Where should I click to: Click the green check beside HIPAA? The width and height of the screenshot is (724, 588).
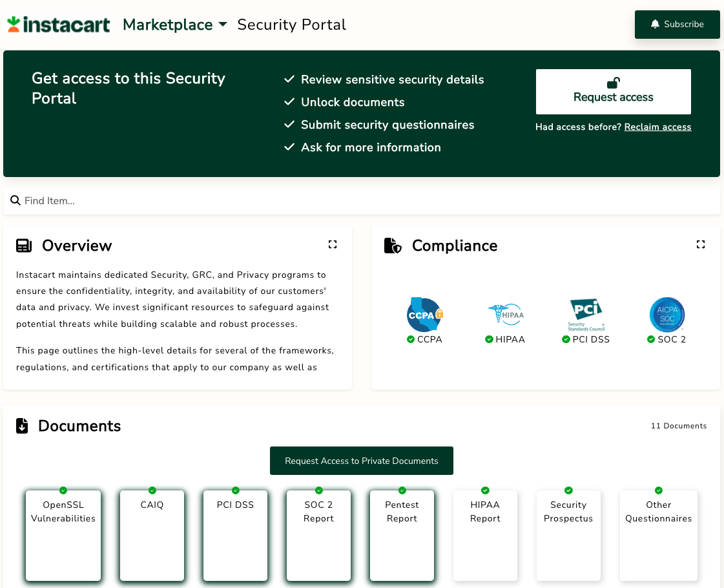click(489, 339)
